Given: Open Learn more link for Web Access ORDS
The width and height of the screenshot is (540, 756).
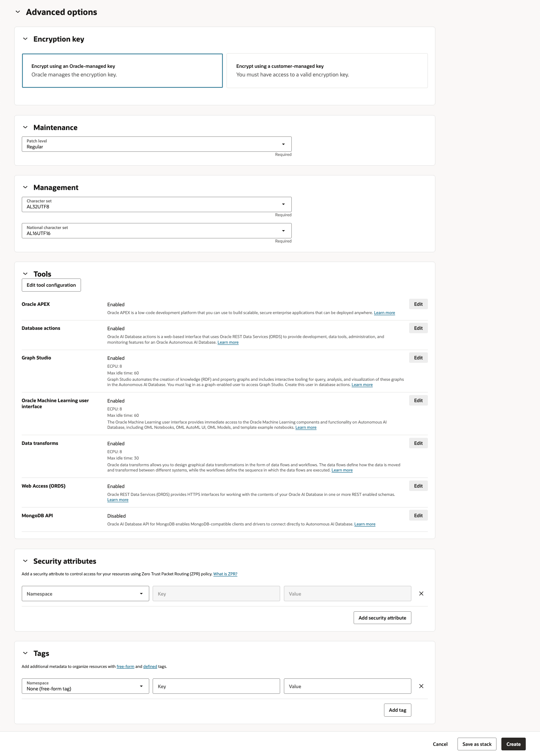Looking at the screenshot, I should click(118, 500).
